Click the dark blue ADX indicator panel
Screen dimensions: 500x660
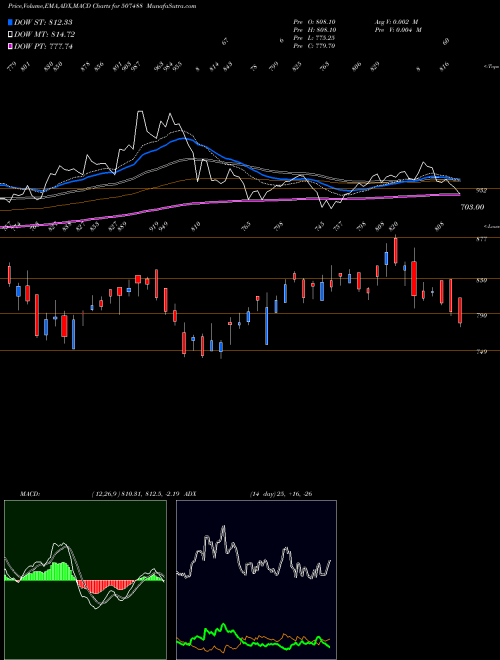[x=256, y=580]
